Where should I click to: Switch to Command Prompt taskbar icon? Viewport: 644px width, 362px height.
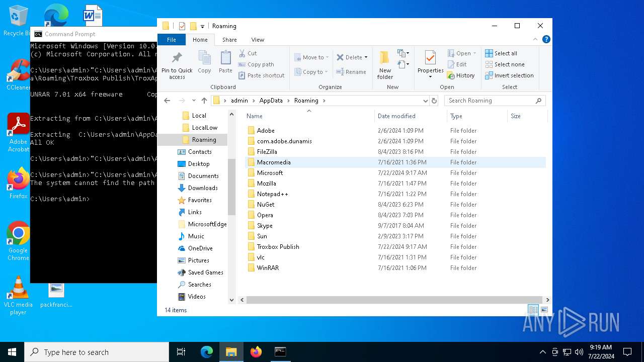tap(280, 352)
